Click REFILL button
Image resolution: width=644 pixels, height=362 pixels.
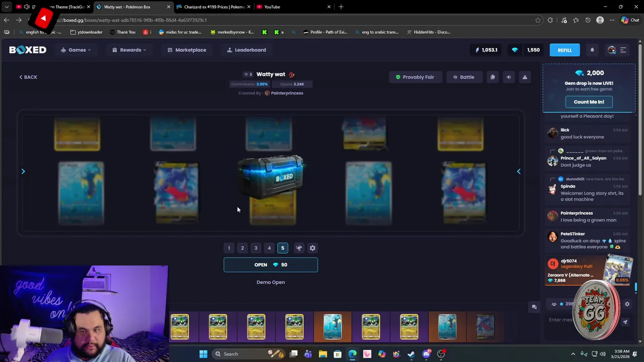(x=565, y=50)
